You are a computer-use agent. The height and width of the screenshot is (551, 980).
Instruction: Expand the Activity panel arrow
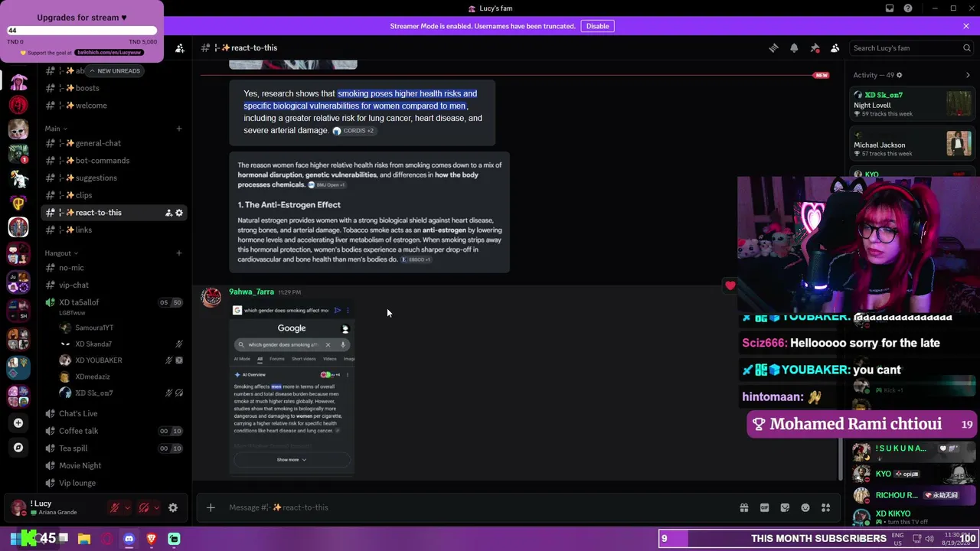(968, 75)
